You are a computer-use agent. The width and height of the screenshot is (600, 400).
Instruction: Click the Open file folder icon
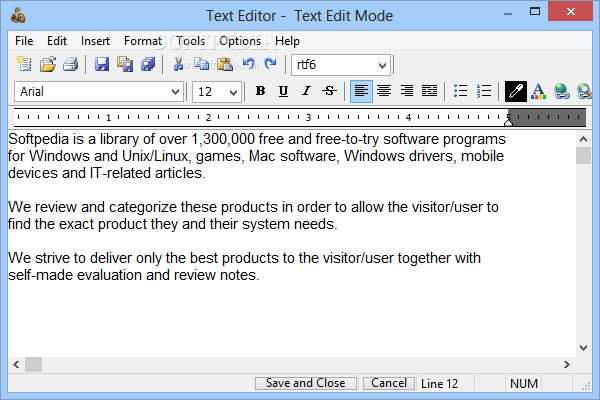pyautogui.click(x=48, y=64)
